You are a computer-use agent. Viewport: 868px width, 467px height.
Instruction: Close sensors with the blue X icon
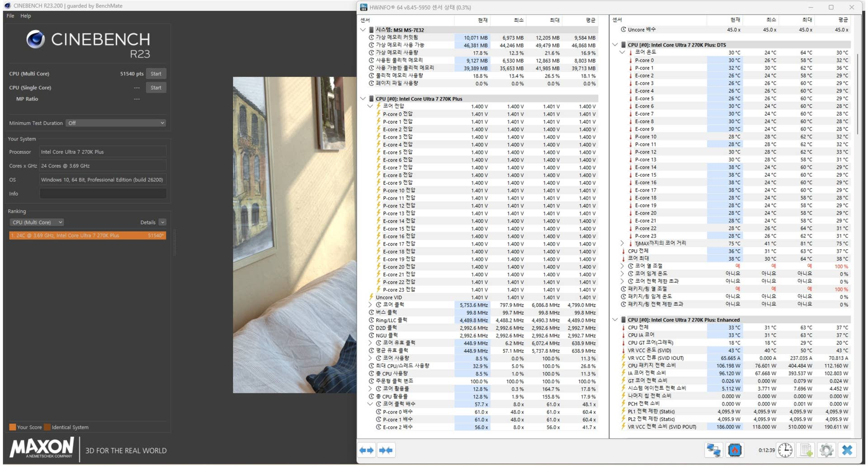click(847, 450)
